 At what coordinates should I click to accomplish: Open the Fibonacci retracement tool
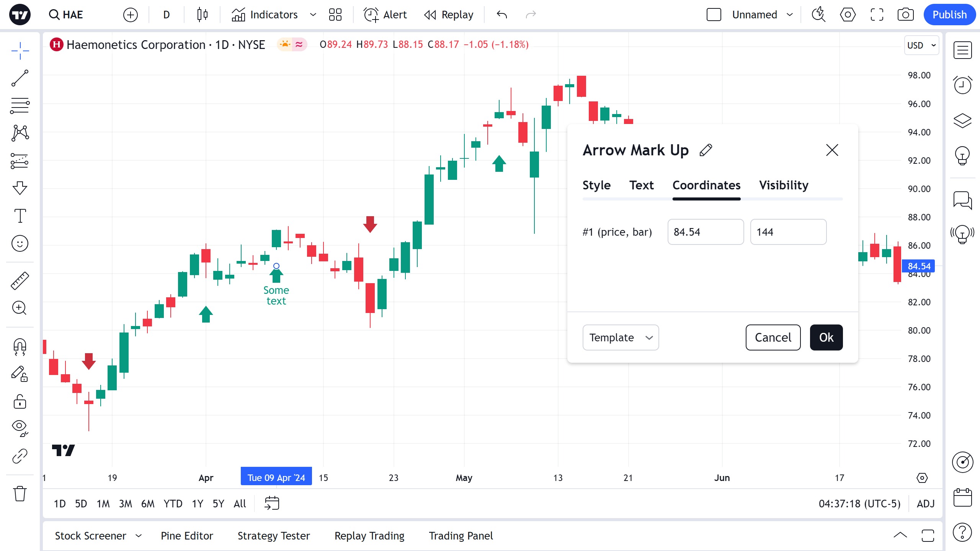click(x=20, y=106)
